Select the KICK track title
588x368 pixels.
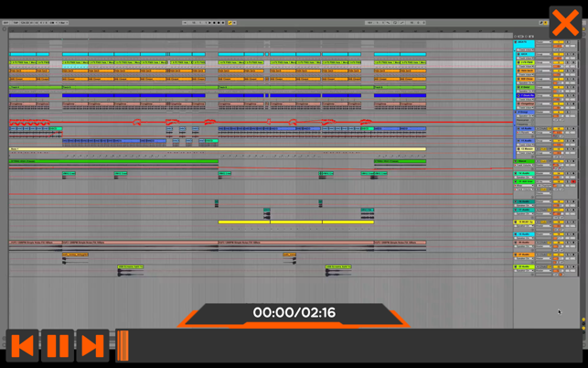[525, 54]
